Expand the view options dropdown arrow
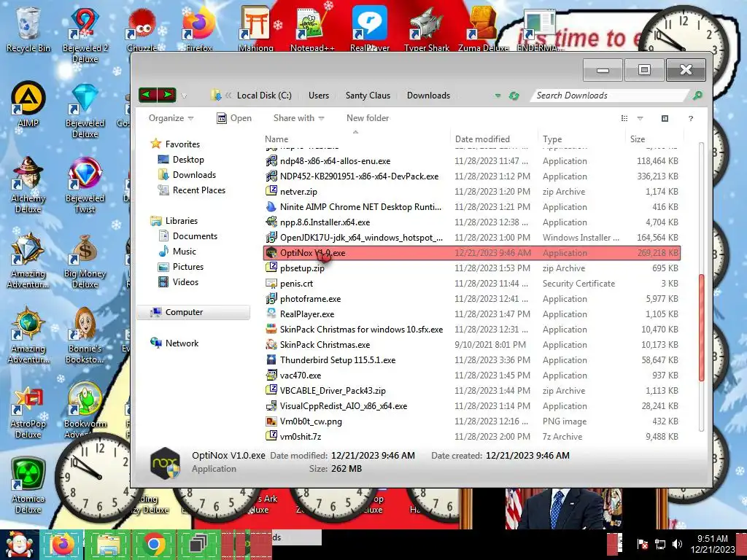The image size is (747, 560). pos(640,118)
